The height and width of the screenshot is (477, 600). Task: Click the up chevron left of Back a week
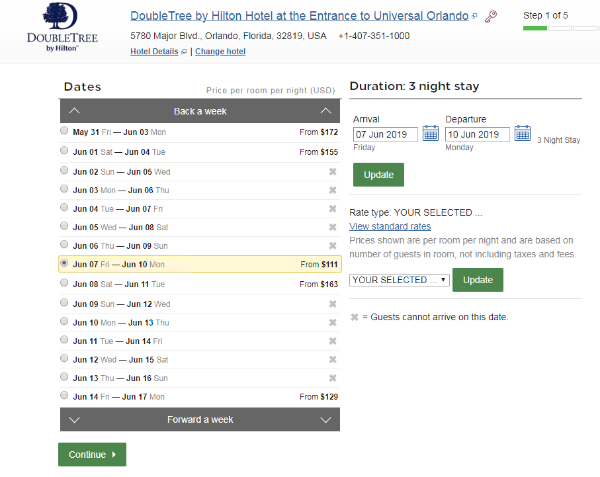(74, 111)
